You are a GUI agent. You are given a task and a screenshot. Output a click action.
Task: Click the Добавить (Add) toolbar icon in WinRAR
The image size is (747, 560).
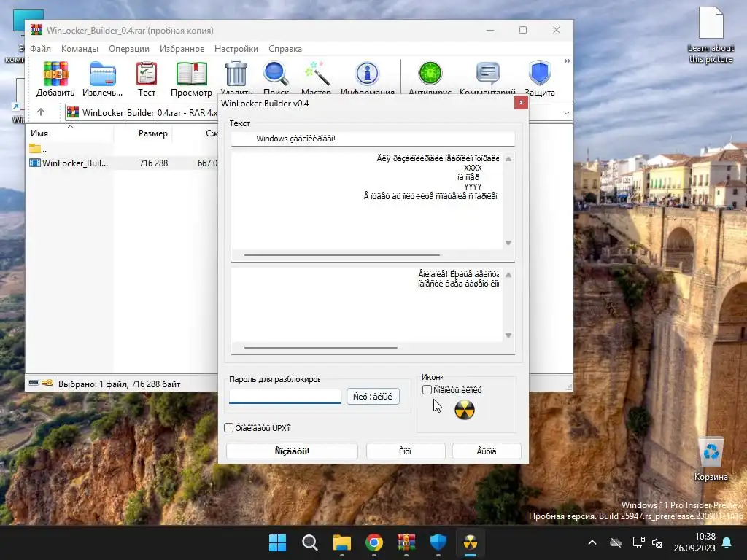click(x=55, y=79)
